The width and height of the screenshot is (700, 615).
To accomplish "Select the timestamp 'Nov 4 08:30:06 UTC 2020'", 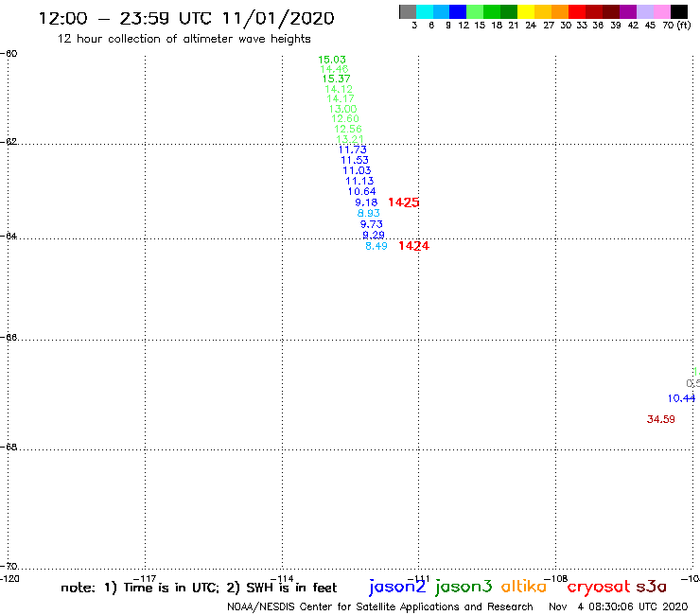I will 619,606.
